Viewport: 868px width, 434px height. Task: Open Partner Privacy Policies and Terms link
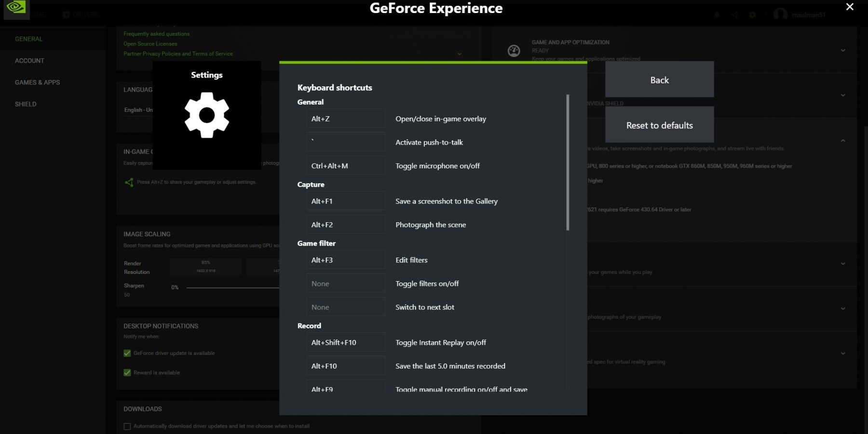pyautogui.click(x=178, y=54)
